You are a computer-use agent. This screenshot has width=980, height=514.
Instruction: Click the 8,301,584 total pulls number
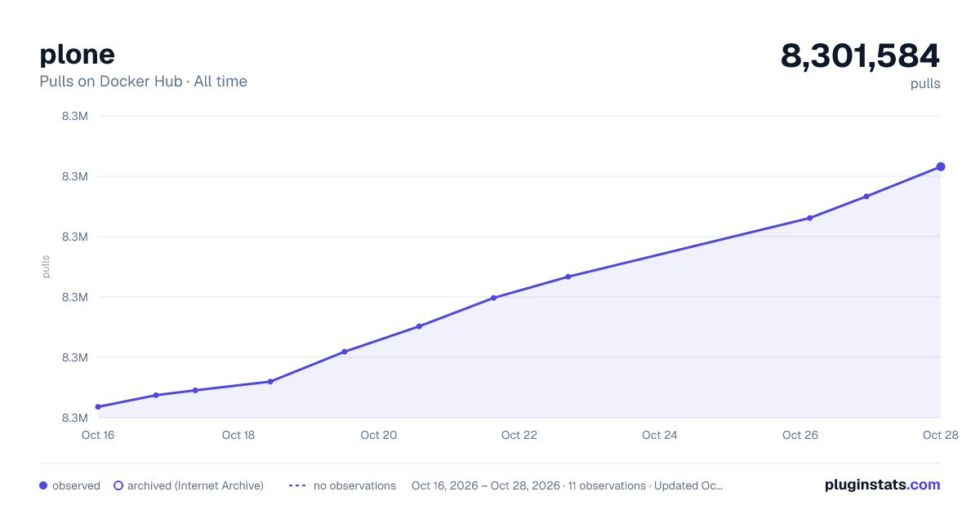click(860, 55)
